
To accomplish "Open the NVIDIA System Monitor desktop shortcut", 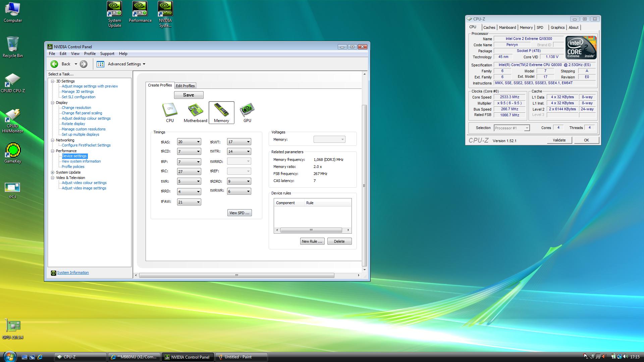I will [165, 14].
